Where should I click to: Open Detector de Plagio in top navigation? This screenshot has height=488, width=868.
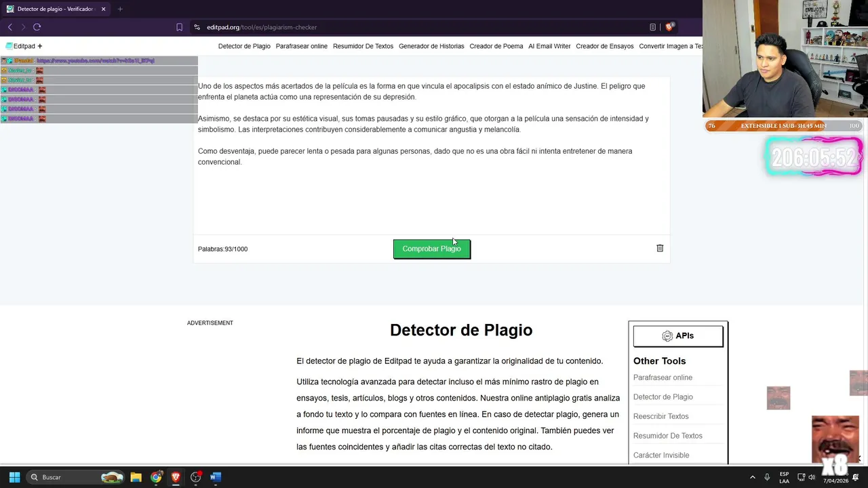[244, 46]
